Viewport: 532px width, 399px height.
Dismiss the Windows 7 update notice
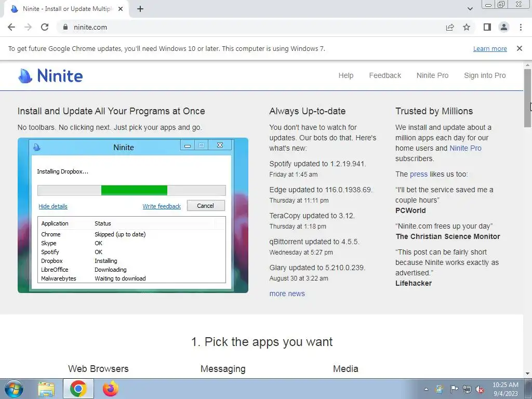520,48
